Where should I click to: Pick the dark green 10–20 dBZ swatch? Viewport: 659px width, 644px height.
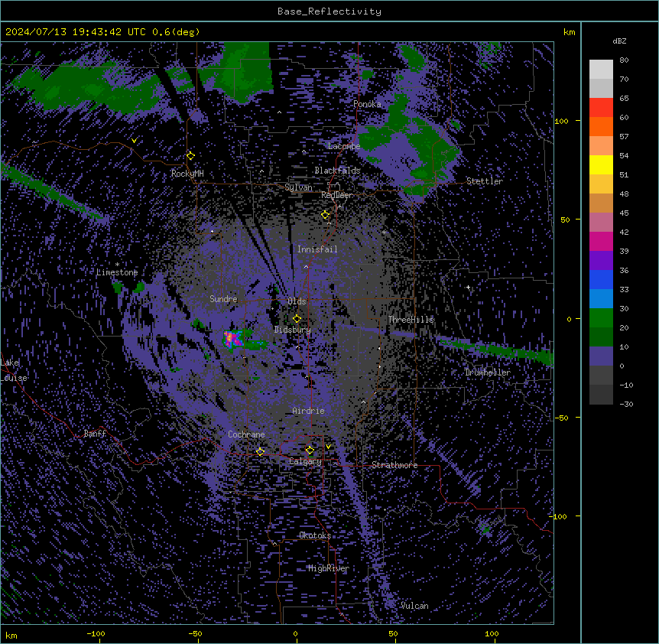[601, 337]
